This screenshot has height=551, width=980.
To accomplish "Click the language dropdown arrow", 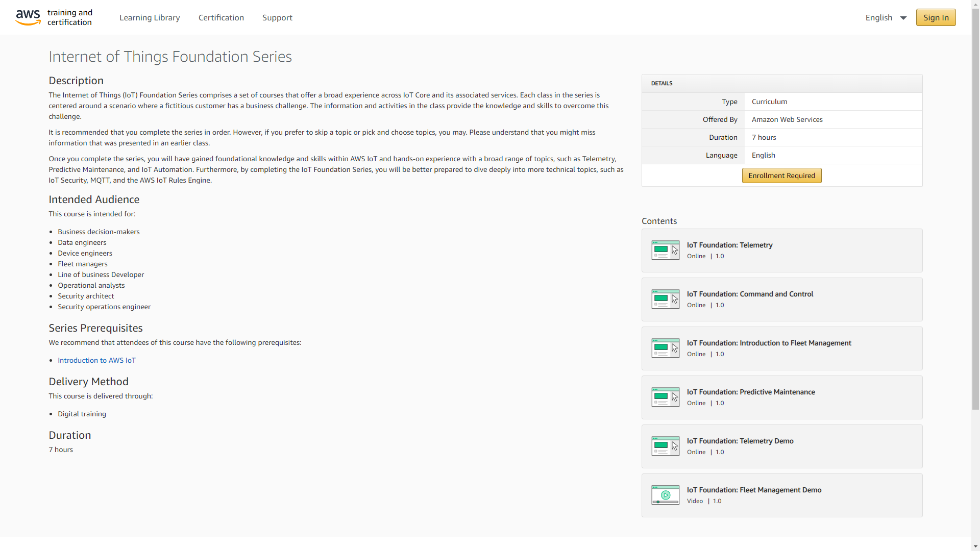I will 903,18.
